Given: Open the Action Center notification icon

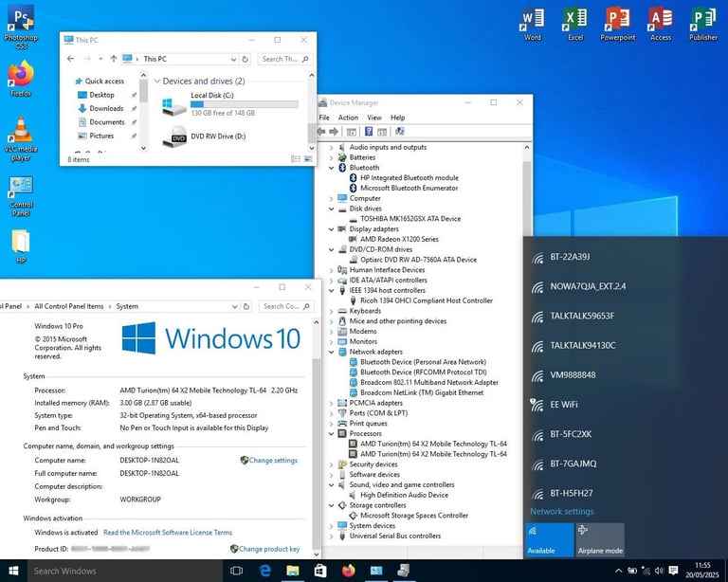Looking at the screenshot, I should point(674,571).
